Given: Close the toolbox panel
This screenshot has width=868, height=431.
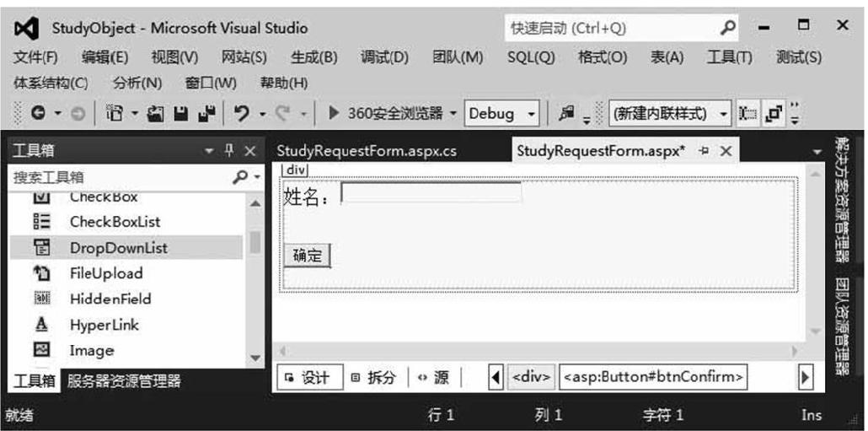Looking at the screenshot, I should point(250,151).
